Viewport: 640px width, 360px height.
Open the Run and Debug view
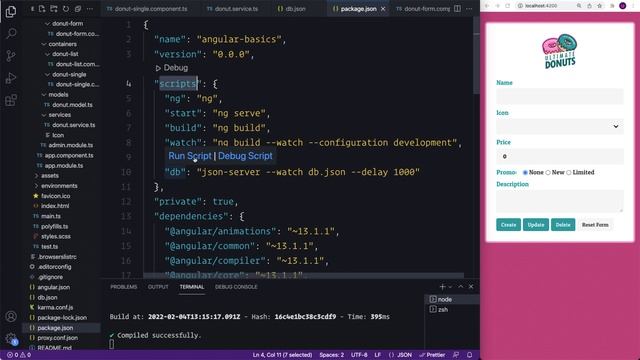point(11,78)
